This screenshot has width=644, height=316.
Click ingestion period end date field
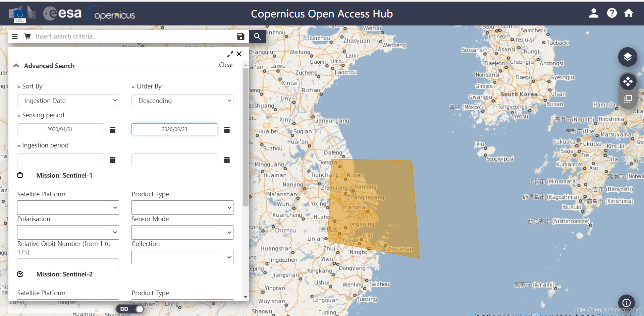(174, 160)
